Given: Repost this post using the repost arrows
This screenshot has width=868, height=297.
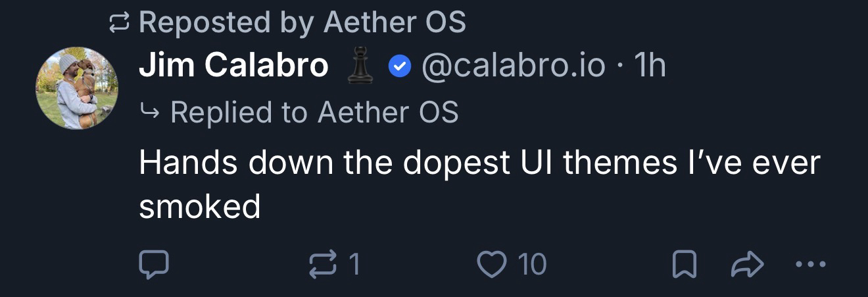Looking at the screenshot, I should tap(322, 264).
